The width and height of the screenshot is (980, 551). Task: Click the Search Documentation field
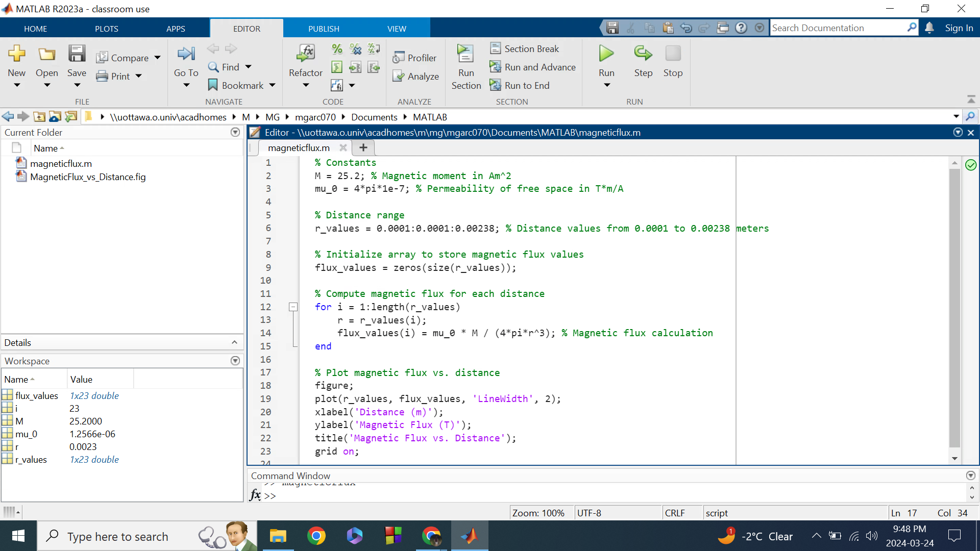(839, 28)
